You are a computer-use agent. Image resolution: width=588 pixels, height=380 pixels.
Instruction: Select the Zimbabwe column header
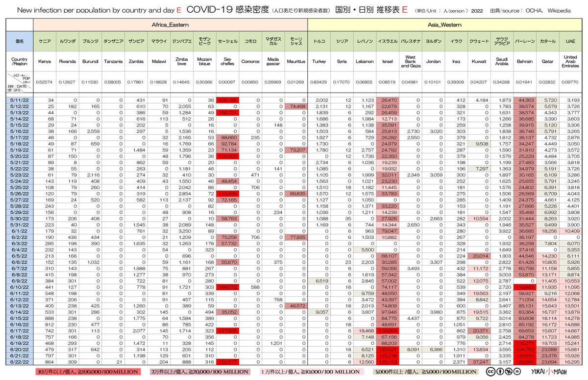(x=182, y=62)
